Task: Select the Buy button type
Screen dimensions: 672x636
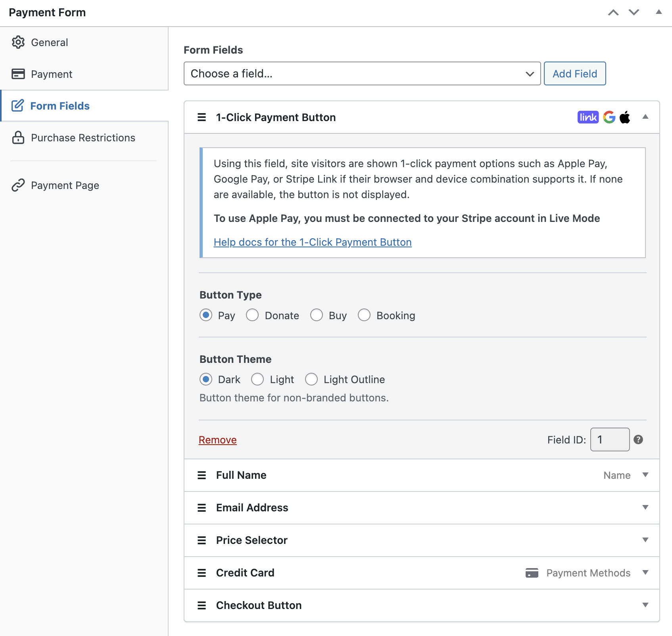Action: 317,315
